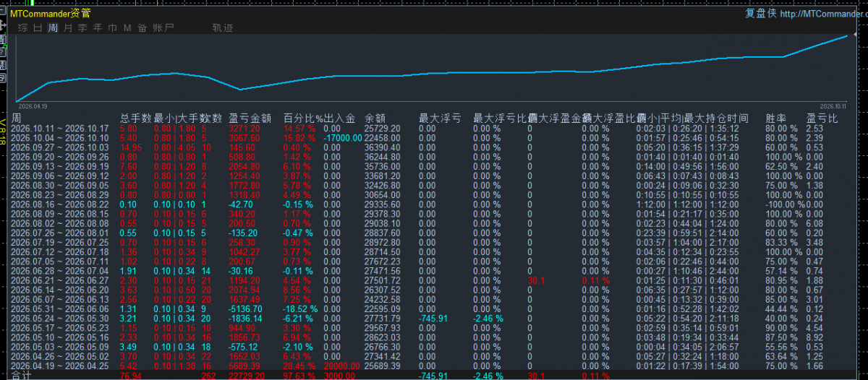Open the http://MTCommander.com link
Viewport: 868px width, 380px height.
822,13
